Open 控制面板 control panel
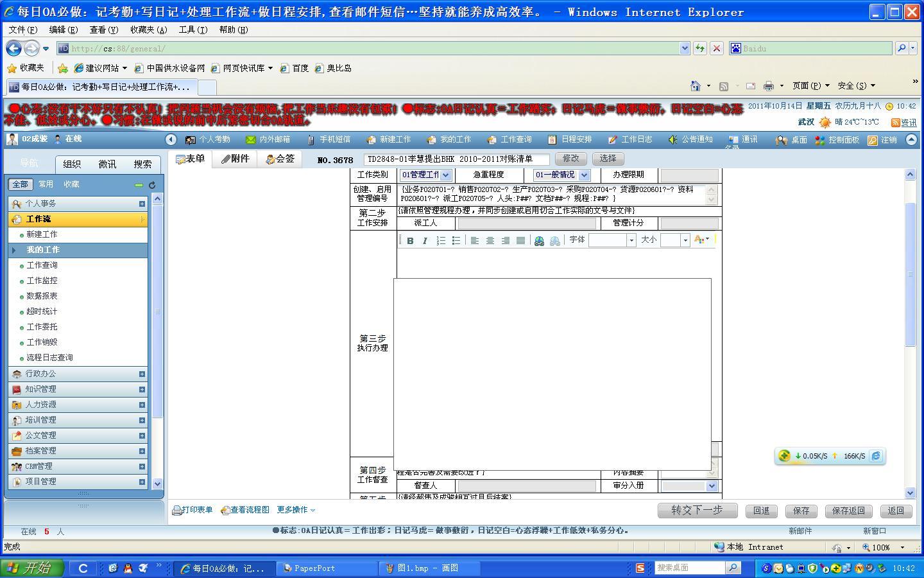Screen dimensions: 924x578 (837, 140)
